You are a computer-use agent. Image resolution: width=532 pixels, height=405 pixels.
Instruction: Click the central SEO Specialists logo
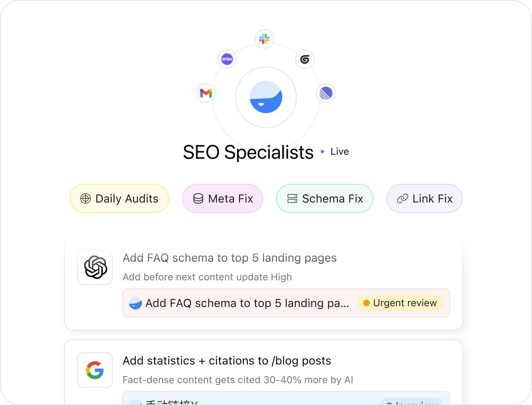pos(266,98)
